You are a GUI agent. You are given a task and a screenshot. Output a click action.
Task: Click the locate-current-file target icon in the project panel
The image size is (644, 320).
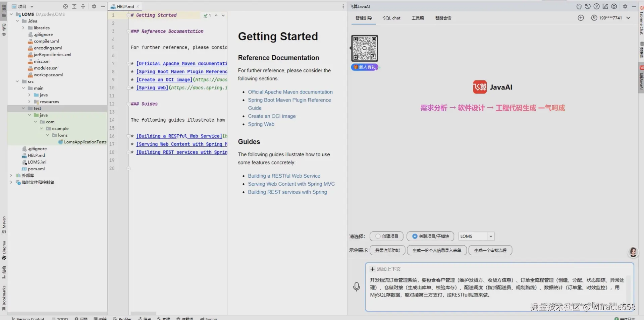click(65, 6)
